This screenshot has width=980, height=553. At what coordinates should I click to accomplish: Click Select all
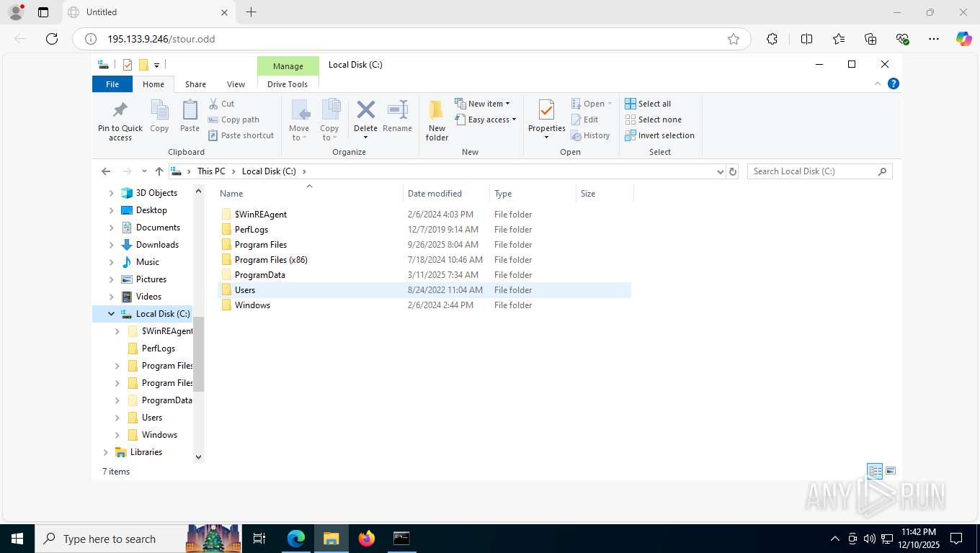(x=648, y=104)
